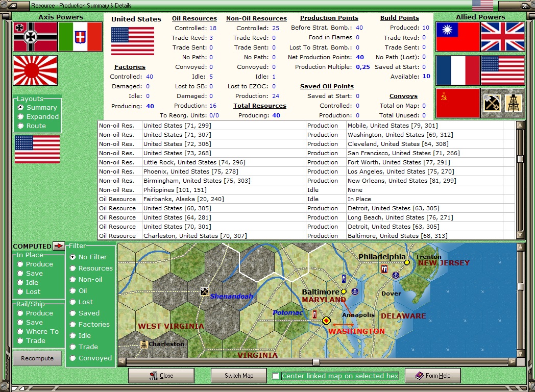
Task: Click the anchor port icon near Baltimore
Action: tap(355, 291)
